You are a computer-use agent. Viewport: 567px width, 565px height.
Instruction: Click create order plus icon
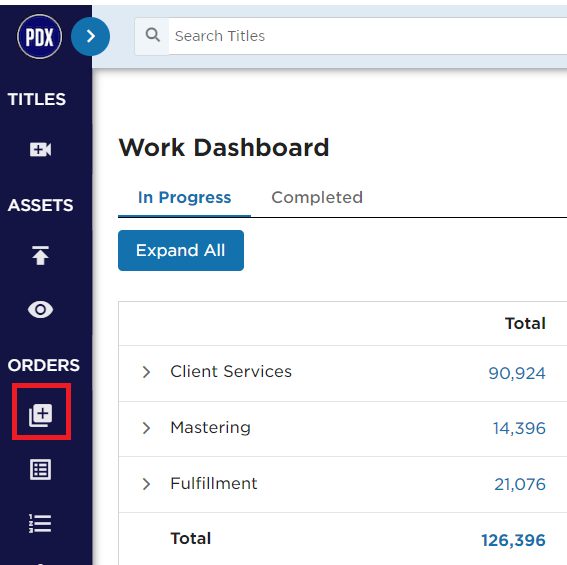pyautogui.click(x=40, y=415)
